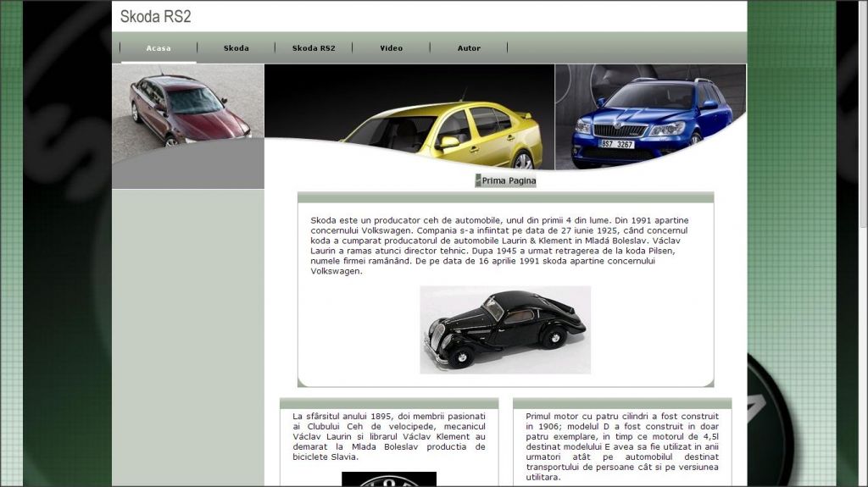868x487 pixels.
Task: Go to the Skoda RS2 menu tab
Action: [x=314, y=48]
